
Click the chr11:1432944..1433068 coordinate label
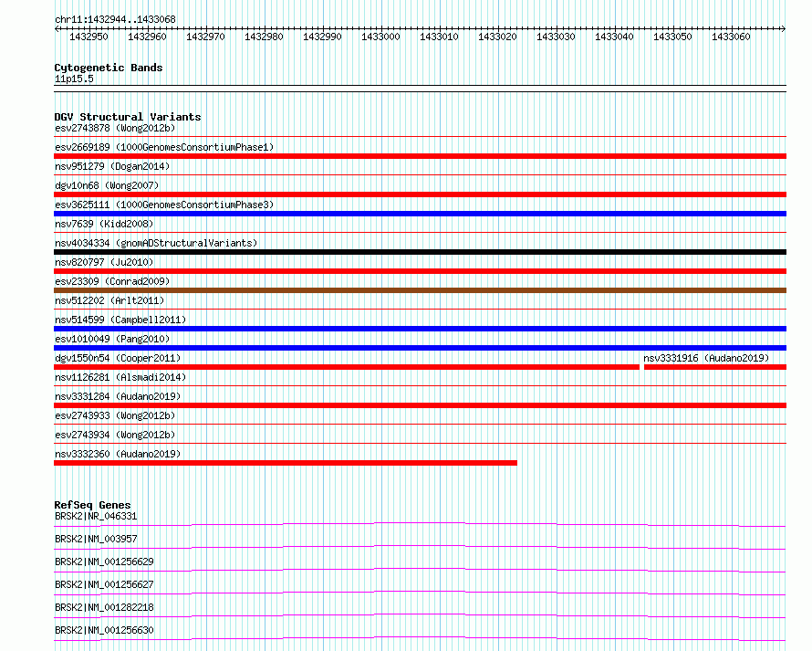pyautogui.click(x=115, y=19)
